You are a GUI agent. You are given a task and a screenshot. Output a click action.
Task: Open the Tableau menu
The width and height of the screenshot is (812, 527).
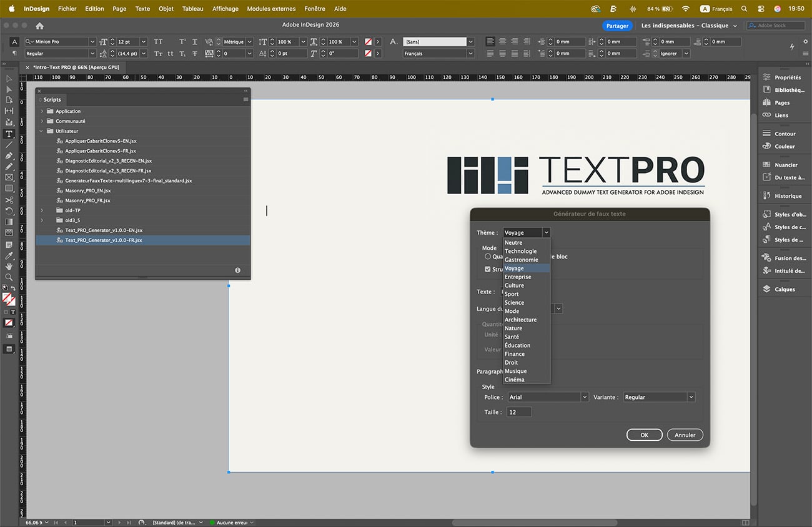pyautogui.click(x=192, y=9)
